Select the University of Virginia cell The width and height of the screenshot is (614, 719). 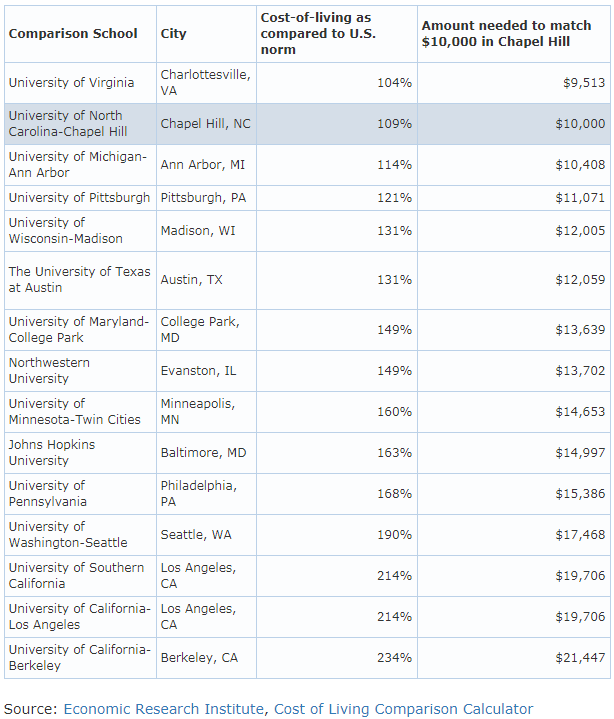(x=80, y=83)
